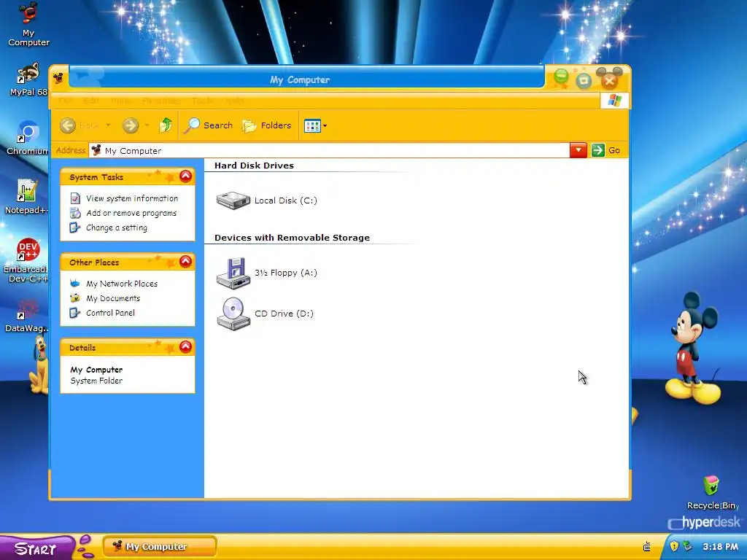Click the Forward arrow toolbar button
This screenshot has width=747, height=560.
(x=130, y=125)
